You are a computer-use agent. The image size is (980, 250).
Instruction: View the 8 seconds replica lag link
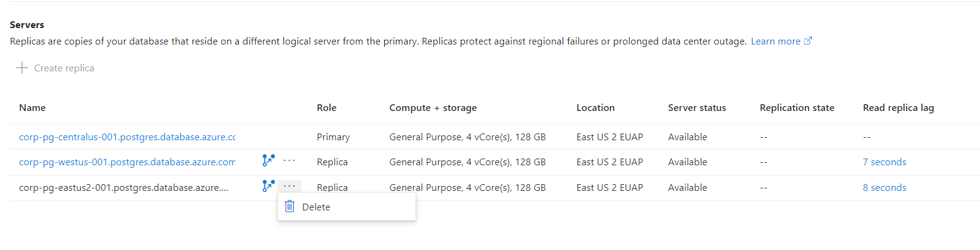(884, 188)
